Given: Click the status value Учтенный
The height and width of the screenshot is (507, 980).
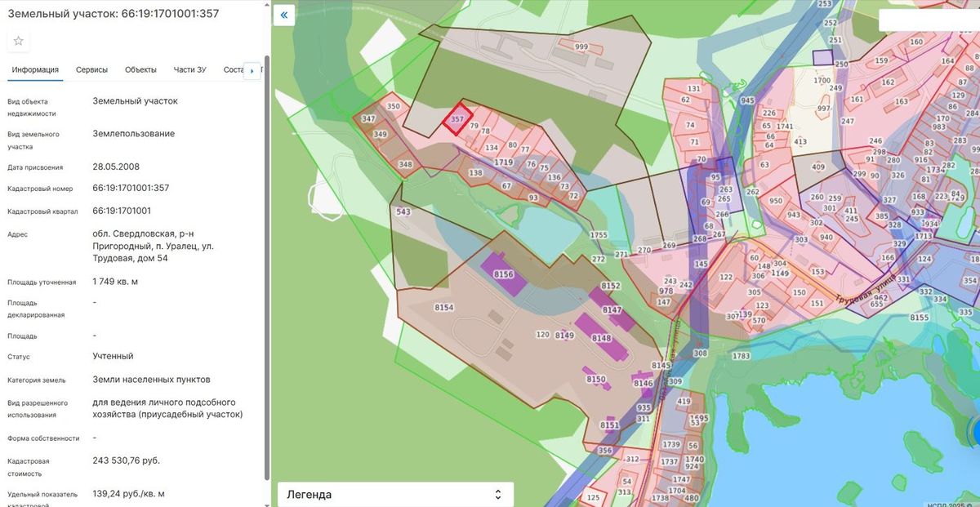Looking at the screenshot, I should click(x=113, y=356).
